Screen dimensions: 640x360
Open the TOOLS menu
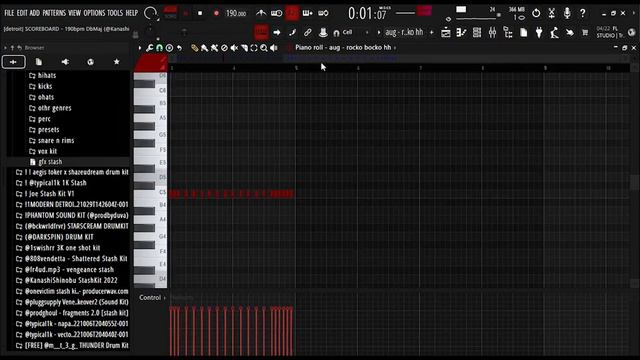115,13
